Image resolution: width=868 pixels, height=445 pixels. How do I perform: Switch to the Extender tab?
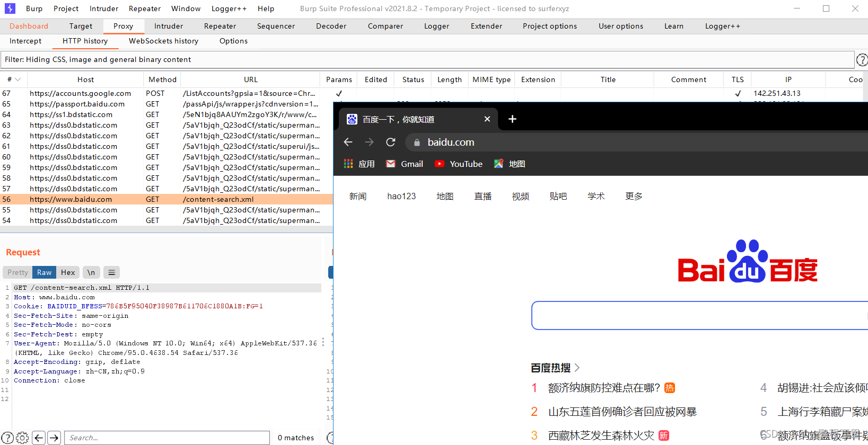pyautogui.click(x=486, y=26)
